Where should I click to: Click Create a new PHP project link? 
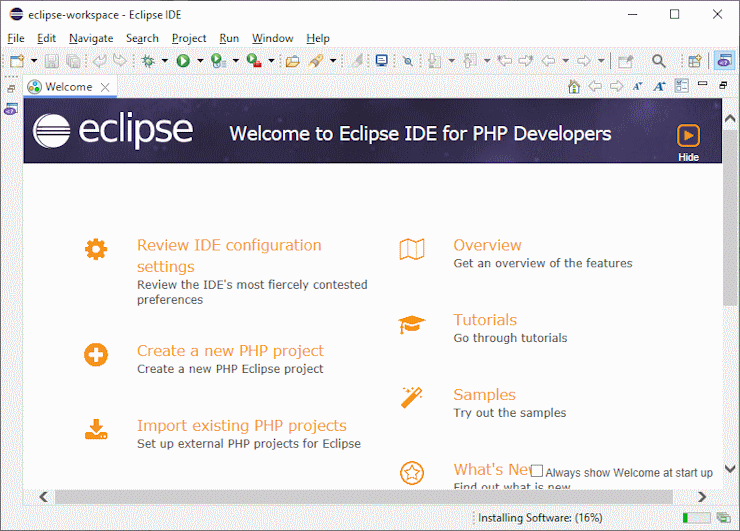point(230,351)
